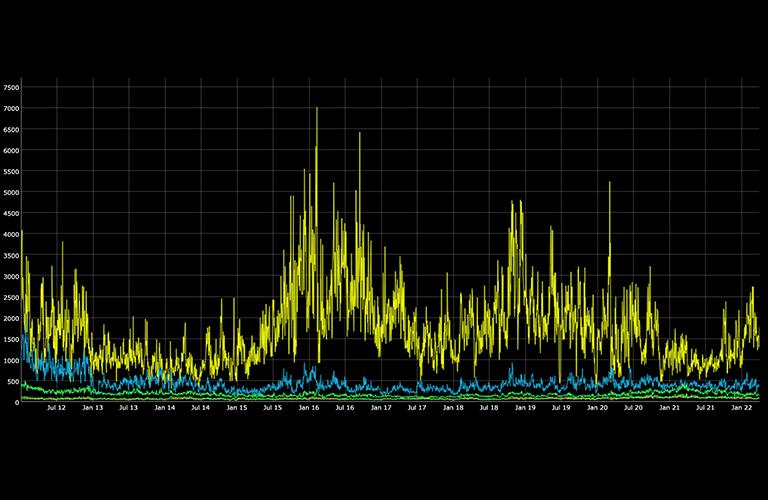Click the 'Jan 16' x-axis label
The image size is (768, 500).
pyautogui.click(x=309, y=408)
